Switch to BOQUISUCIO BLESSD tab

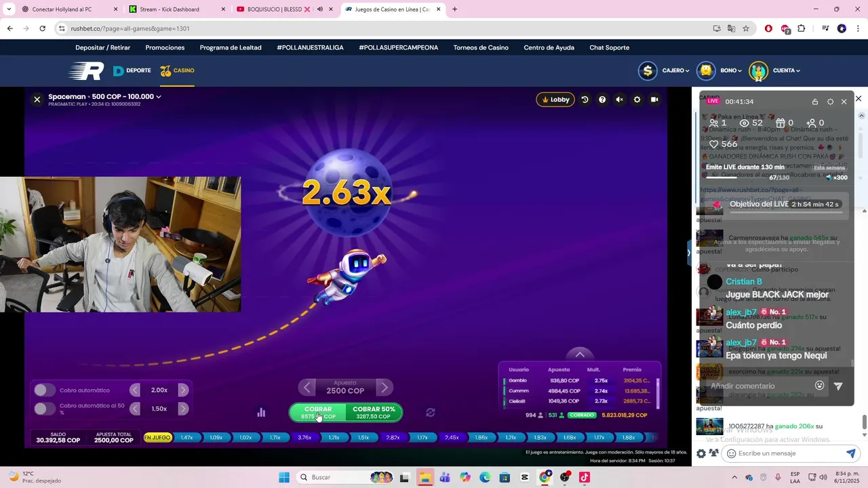point(285,9)
